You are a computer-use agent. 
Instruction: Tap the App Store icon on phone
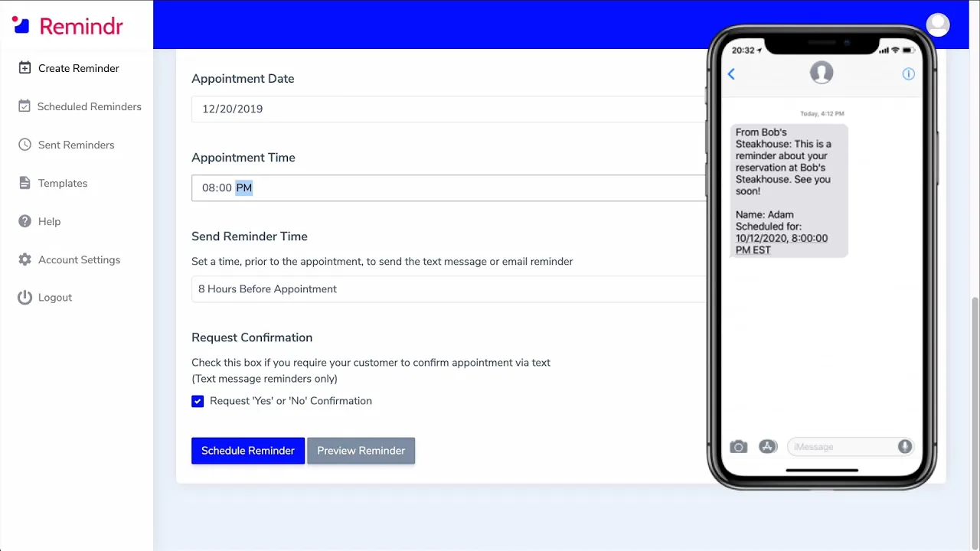click(768, 447)
